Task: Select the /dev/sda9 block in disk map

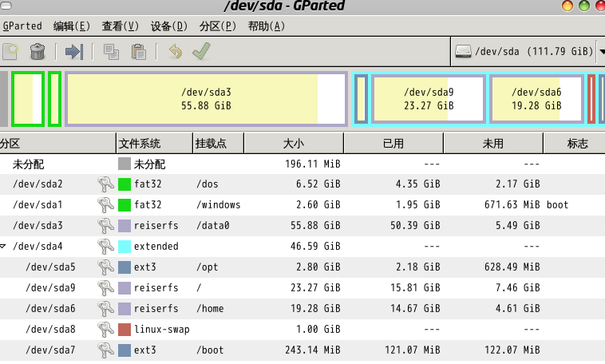Action: pyautogui.click(x=429, y=99)
